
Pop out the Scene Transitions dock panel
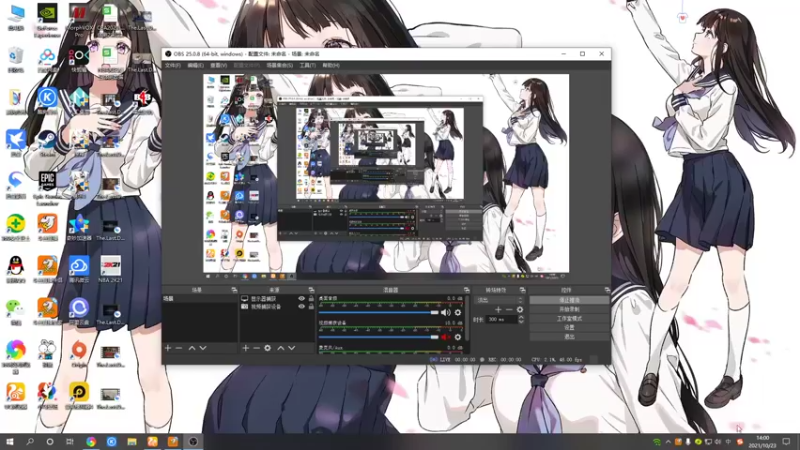tap(522, 290)
